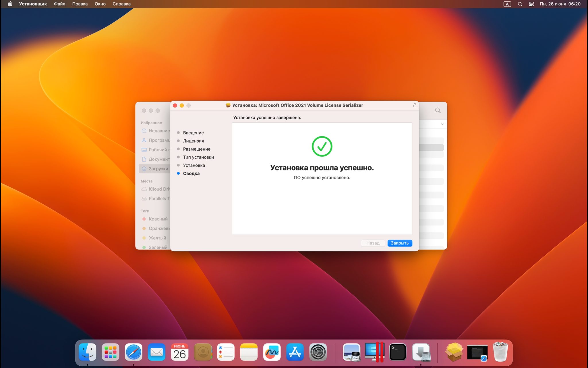588x368 pixels.
Task: Select the Установка step
Action: (x=194, y=165)
